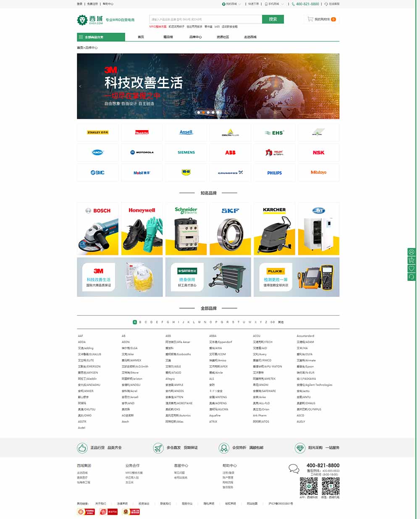
Task: Open 走进西域 in the navigation bar
Action: pyautogui.click(x=250, y=37)
